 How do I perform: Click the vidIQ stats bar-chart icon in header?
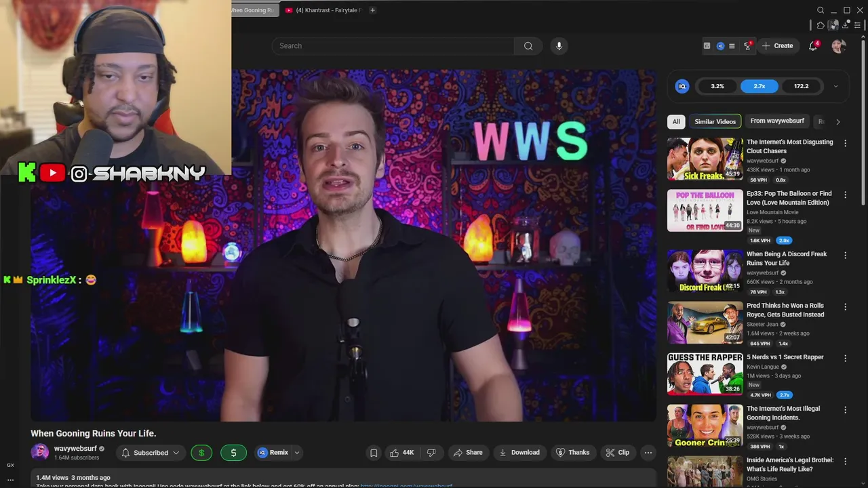pyautogui.click(x=707, y=46)
